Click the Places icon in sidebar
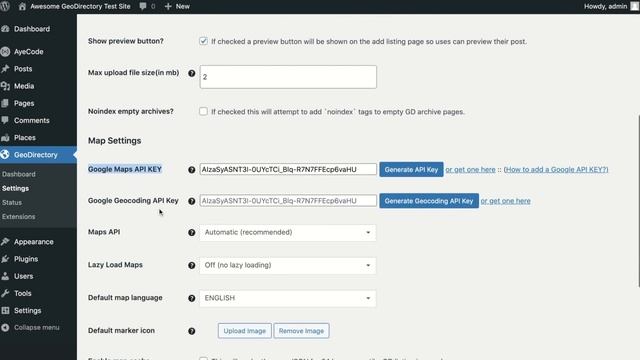 5,138
